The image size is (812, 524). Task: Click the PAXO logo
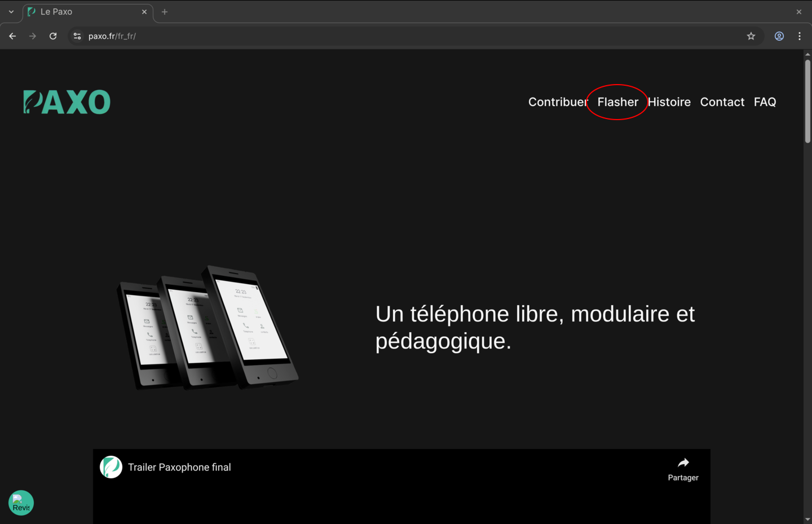point(66,102)
